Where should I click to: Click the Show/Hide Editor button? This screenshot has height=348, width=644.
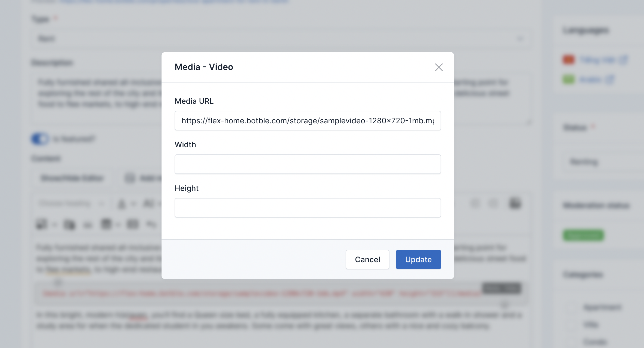[x=72, y=178]
